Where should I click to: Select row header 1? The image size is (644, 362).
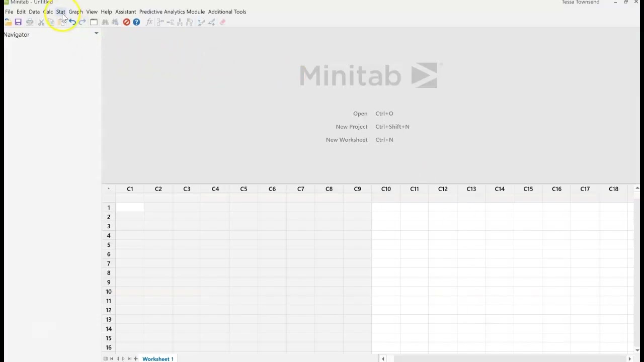(109, 208)
